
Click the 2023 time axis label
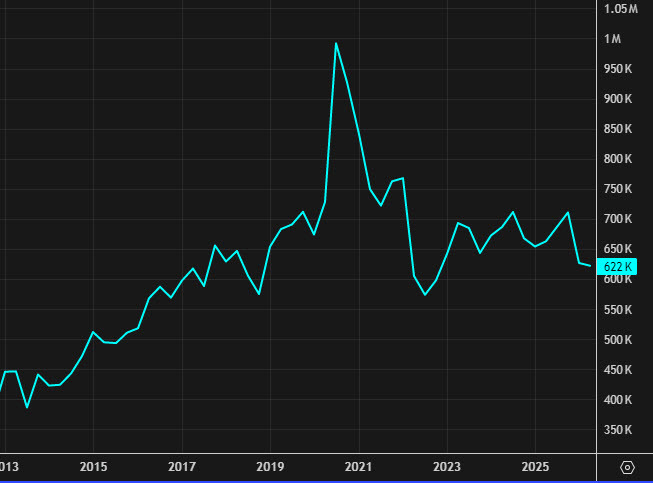(447, 467)
